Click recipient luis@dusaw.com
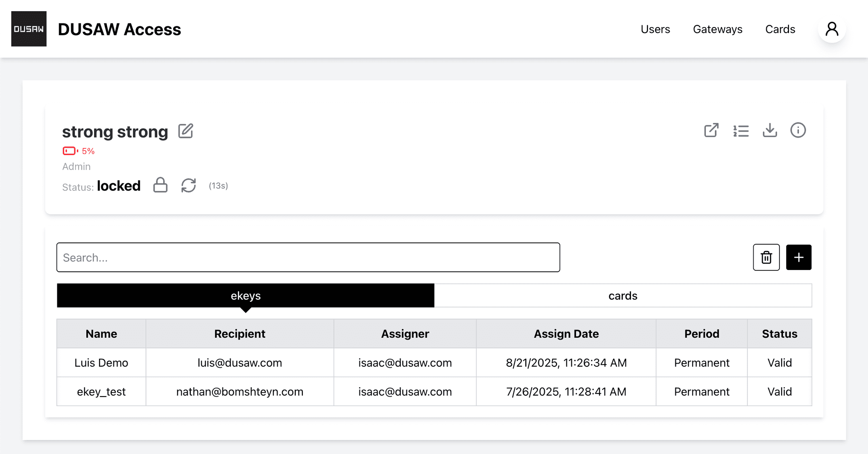 (x=240, y=363)
